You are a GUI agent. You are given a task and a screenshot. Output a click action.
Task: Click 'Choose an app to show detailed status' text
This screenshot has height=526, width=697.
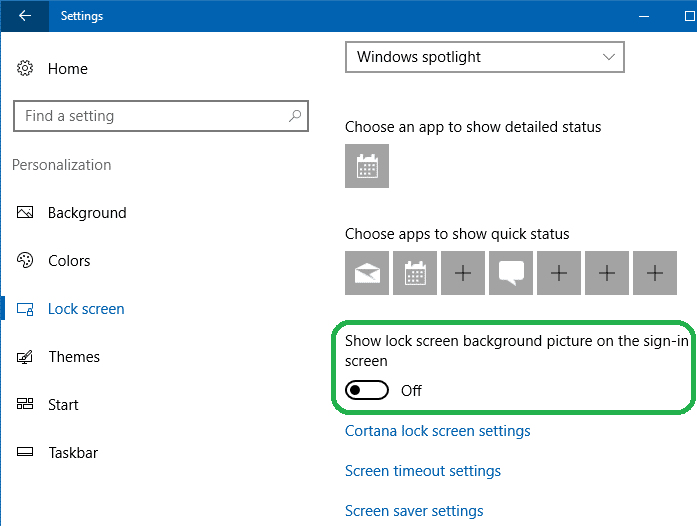[x=473, y=127]
